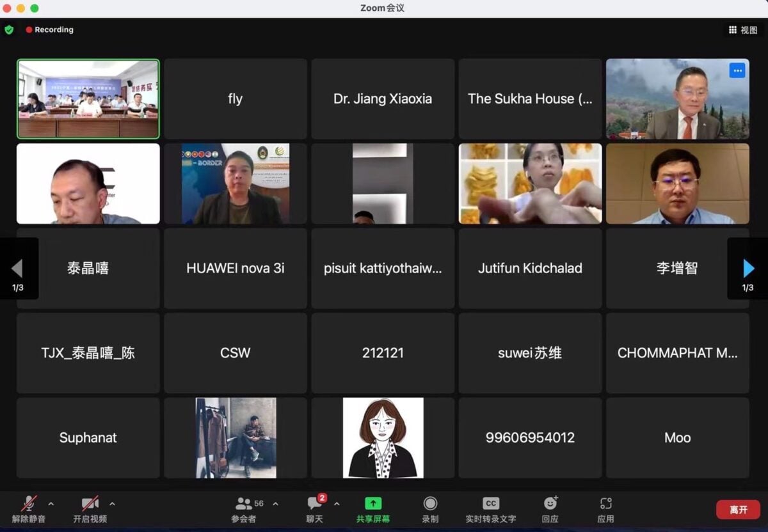Open the view layout menu
This screenshot has height=532, width=768.
coord(742,30)
